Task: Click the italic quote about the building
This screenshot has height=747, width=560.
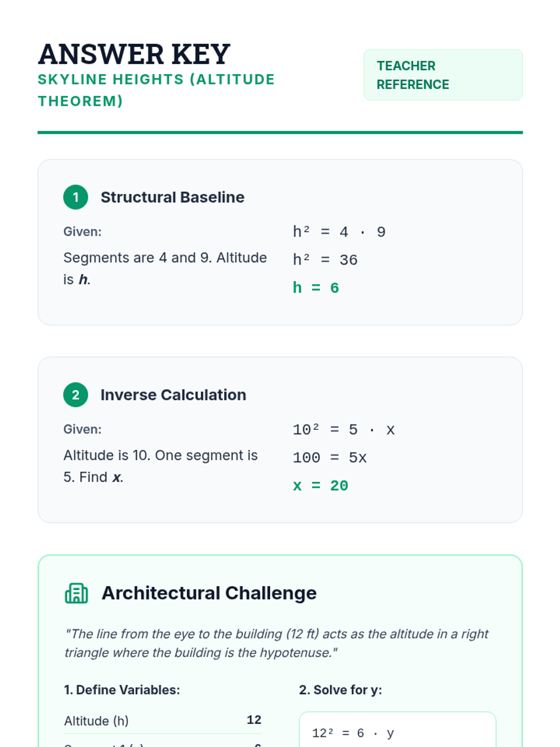Action: (276, 643)
